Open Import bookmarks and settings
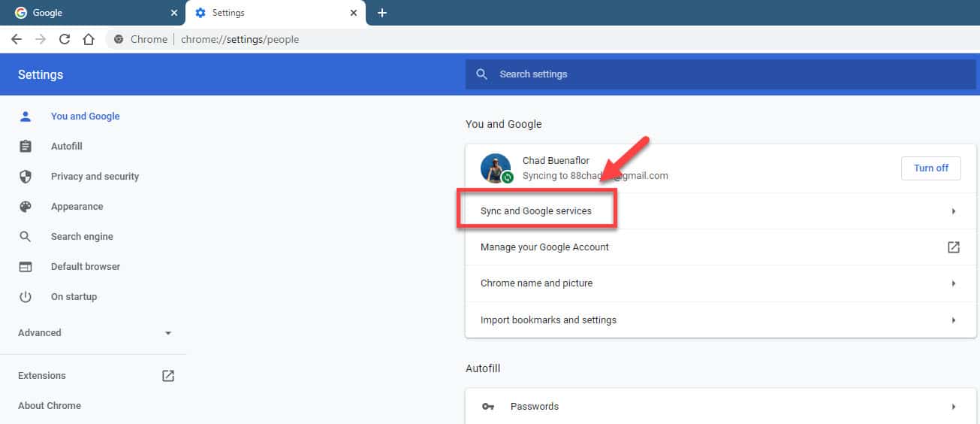The height and width of the screenshot is (424, 980). pyautogui.click(x=721, y=320)
